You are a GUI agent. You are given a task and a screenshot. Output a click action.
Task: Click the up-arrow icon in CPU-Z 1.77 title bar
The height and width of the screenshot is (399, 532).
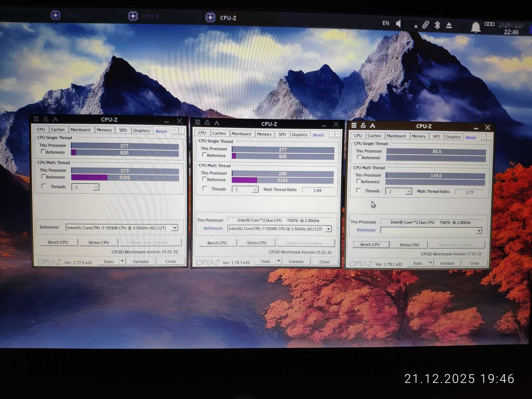[56, 119]
